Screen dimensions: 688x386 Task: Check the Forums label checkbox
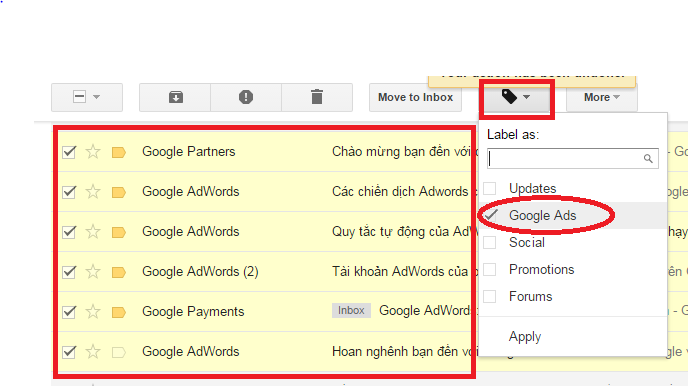click(490, 297)
